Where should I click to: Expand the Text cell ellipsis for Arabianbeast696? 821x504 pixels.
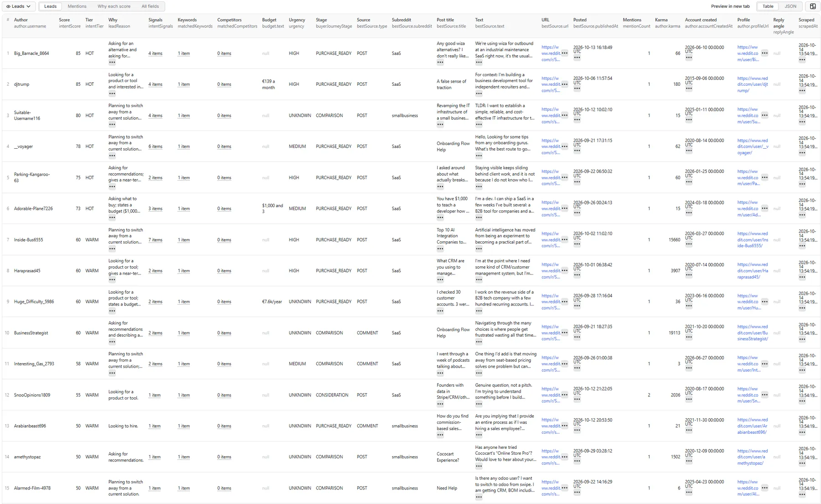479,435
